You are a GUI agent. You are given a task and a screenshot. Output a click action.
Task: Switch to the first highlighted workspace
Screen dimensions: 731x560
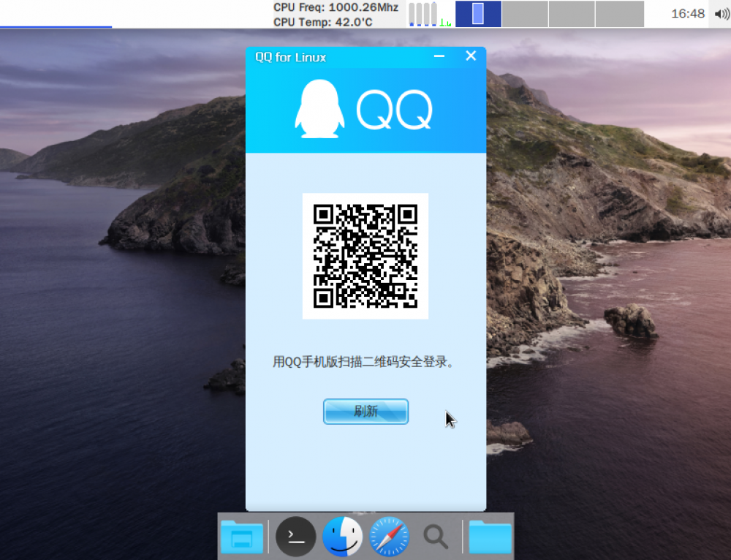click(x=478, y=14)
